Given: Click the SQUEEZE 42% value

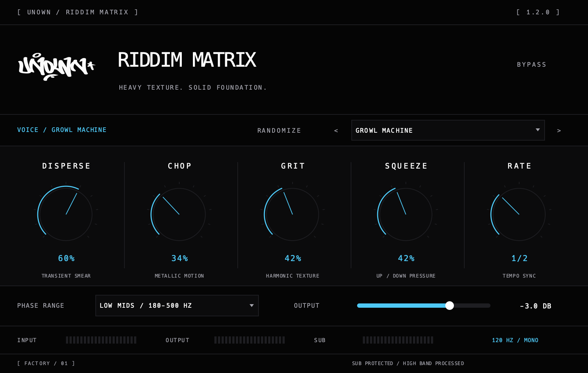Looking at the screenshot, I should (406, 258).
